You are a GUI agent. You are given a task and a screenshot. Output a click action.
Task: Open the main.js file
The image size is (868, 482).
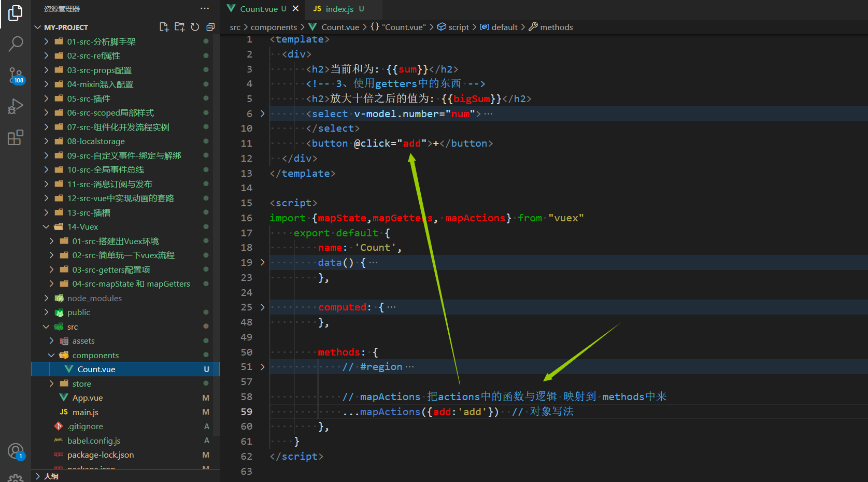coord(85,412)
